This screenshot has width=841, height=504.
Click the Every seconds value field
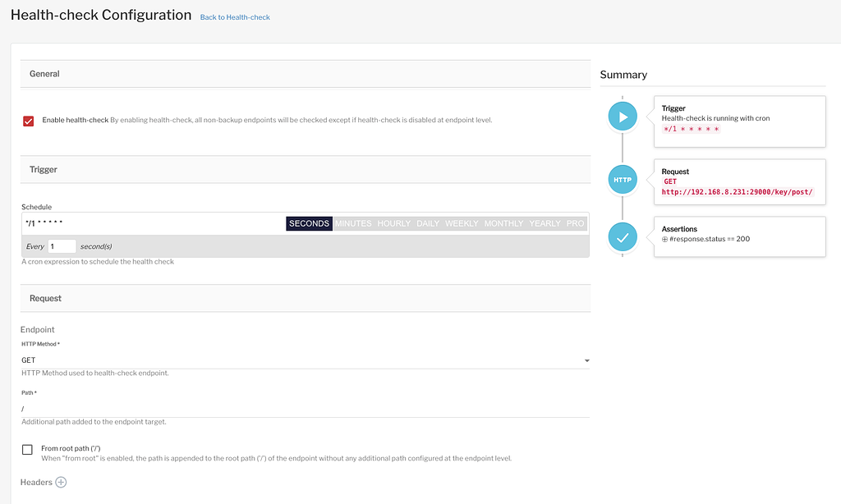coord(62,245)
